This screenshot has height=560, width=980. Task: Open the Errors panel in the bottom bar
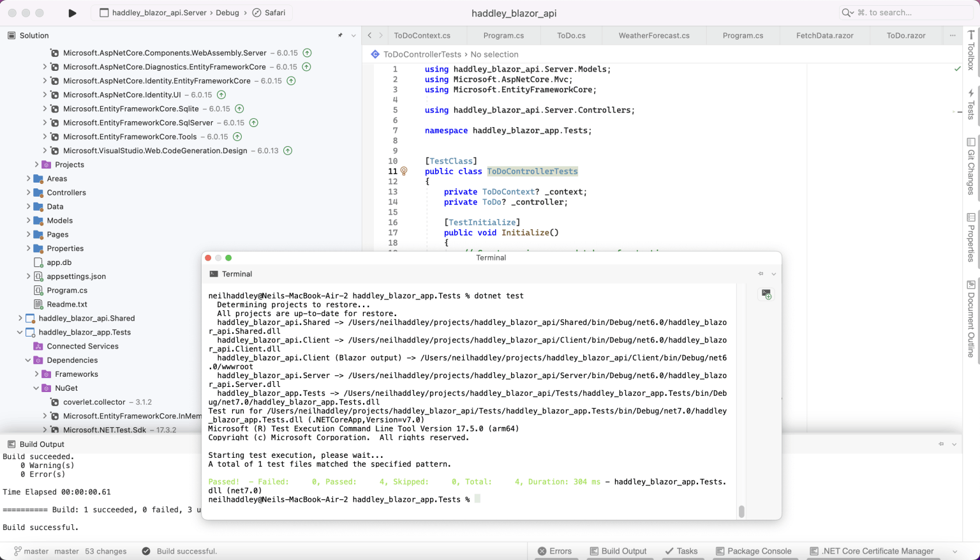coord(554,551)
